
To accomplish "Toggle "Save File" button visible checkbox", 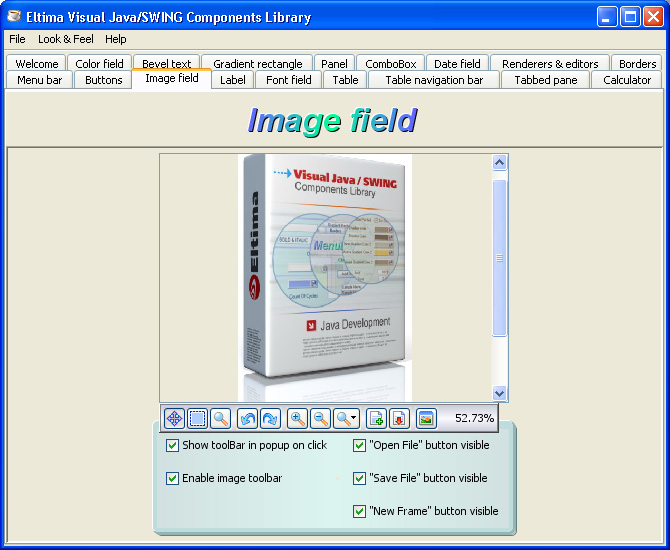I will tap(359, 478).
